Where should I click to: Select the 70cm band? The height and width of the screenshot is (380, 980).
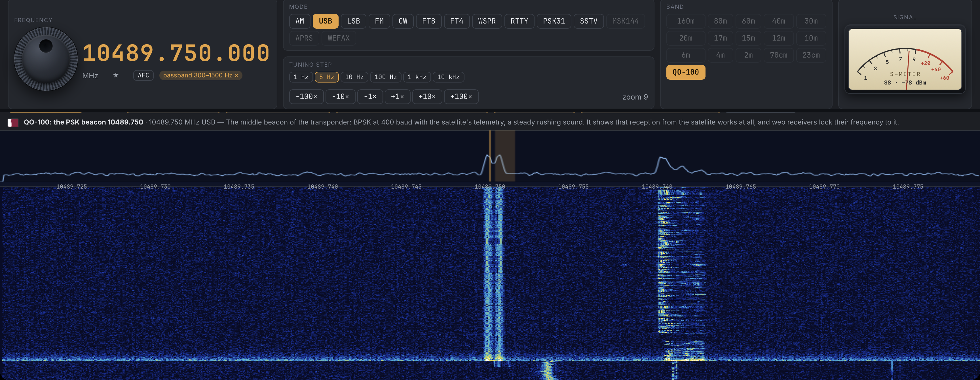coord(778,55)
